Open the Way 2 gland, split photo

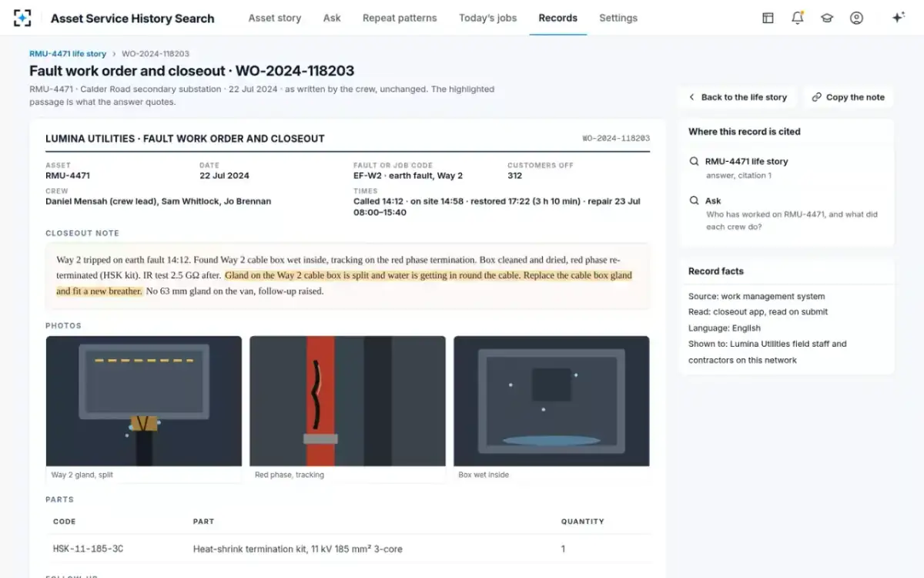tap(144, 401)
